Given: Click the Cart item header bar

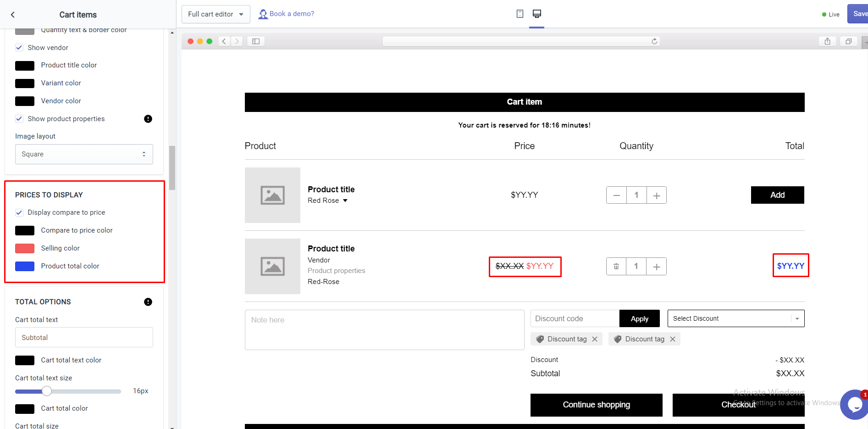Looking at the screenshot, I should point(525,102).
